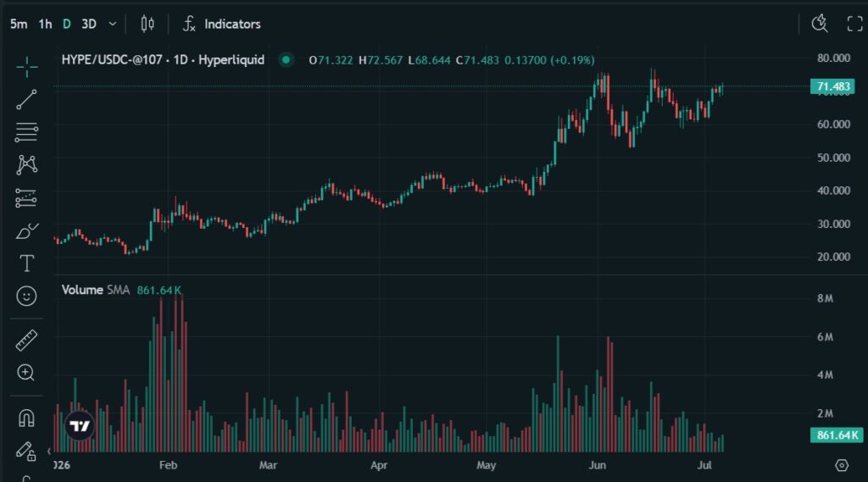Select the brush drawing tool
The height and width of the screenshot is (482, 868).
coord(26,230)
